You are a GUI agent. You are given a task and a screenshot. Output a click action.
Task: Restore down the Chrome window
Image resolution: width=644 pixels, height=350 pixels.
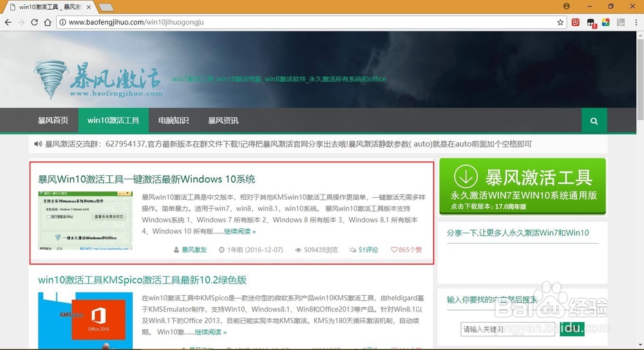point(611,6)
